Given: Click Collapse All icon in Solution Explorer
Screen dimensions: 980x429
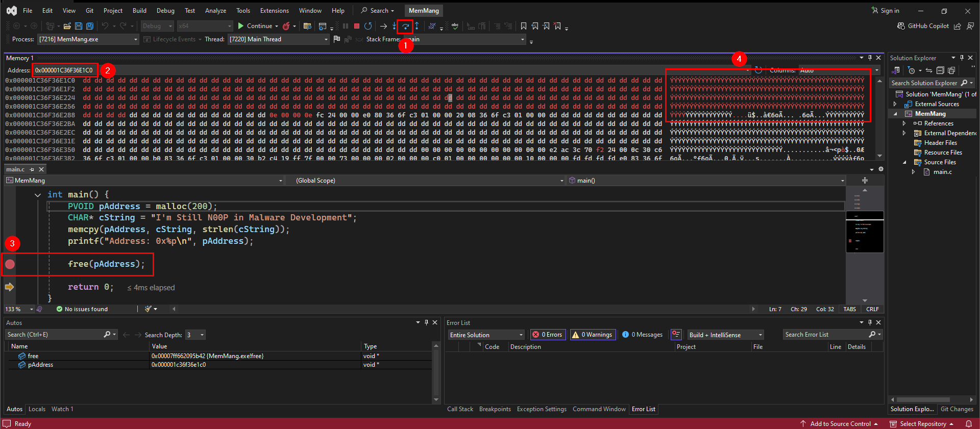Looking at the screenshot, I should pyautogui.click(x=940, y=70).
